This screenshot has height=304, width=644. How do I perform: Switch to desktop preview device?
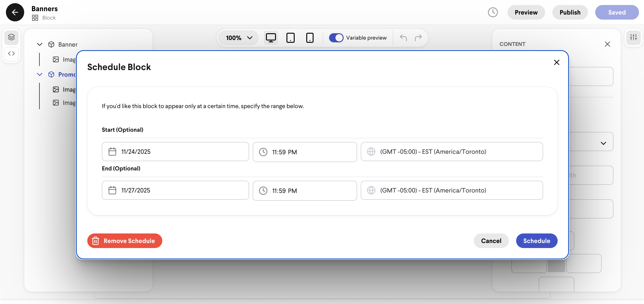271,38
